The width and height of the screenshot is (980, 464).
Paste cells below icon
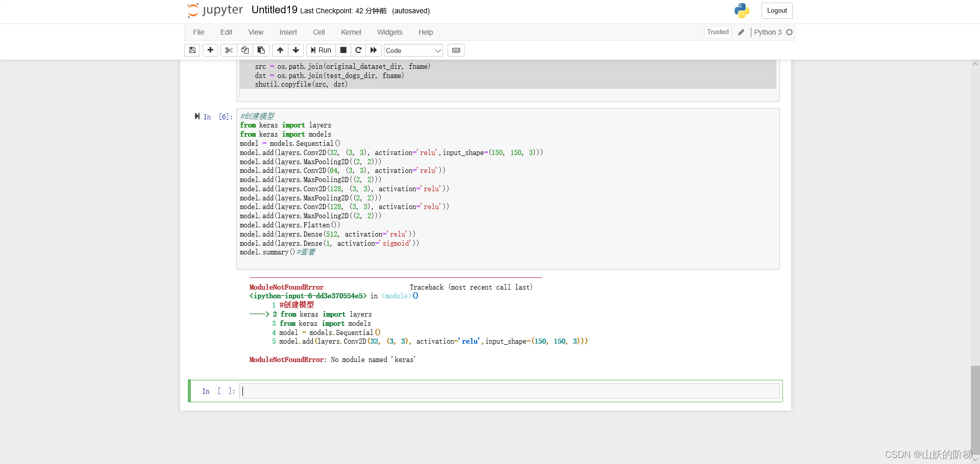tap(261, 50)
